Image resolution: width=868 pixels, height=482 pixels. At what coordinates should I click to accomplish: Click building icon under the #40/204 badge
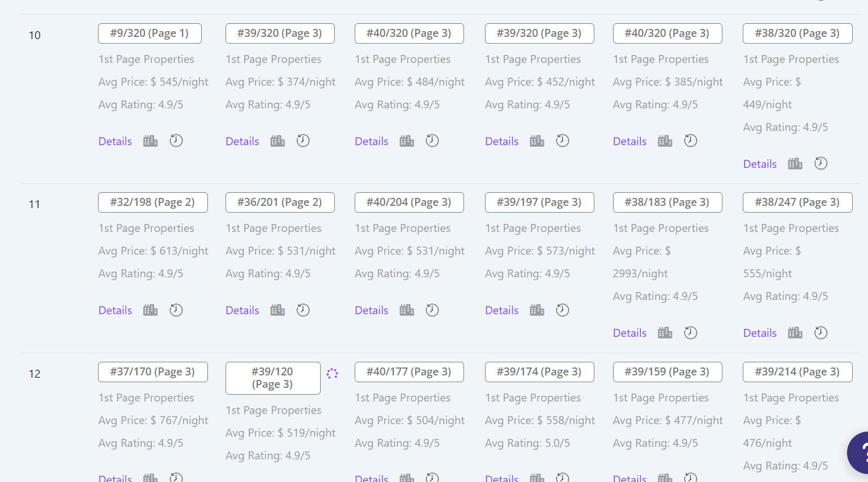(x=407, y=310)
